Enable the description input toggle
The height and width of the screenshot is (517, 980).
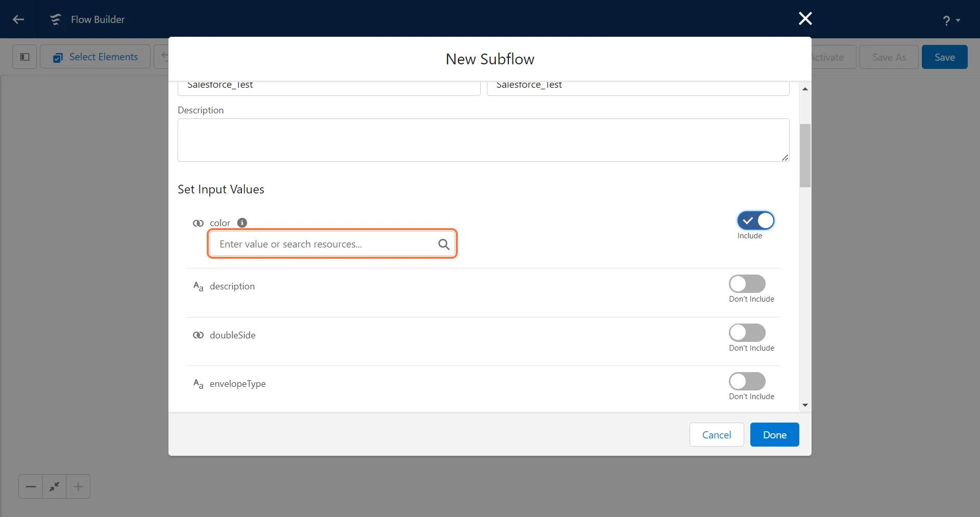(x=747, y=284)
